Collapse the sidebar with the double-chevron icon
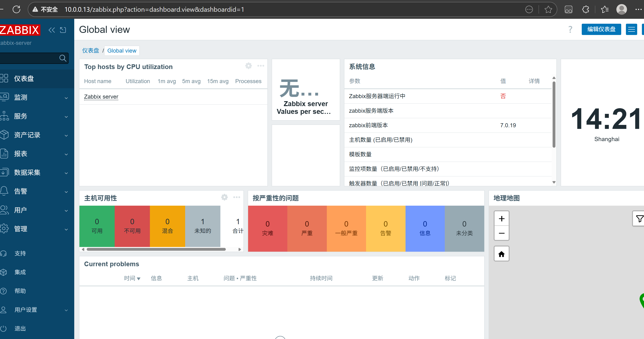This screenshot has width=644, height=339. (52, 30)
